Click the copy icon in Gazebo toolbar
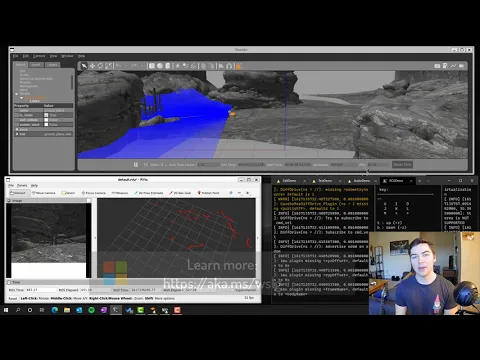The width and height of the screenshot is (480, 360). click(x=203, y=66)
